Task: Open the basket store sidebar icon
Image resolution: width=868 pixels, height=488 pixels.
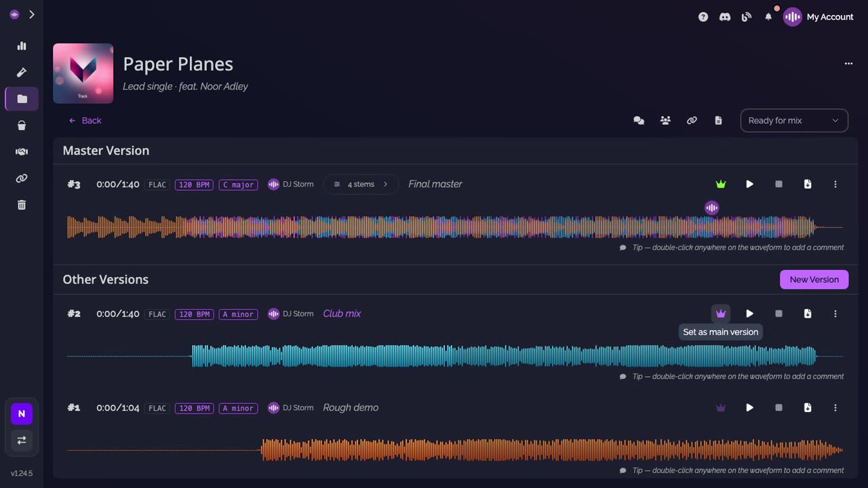Action: pyautogui.click(x=22, y=125)
